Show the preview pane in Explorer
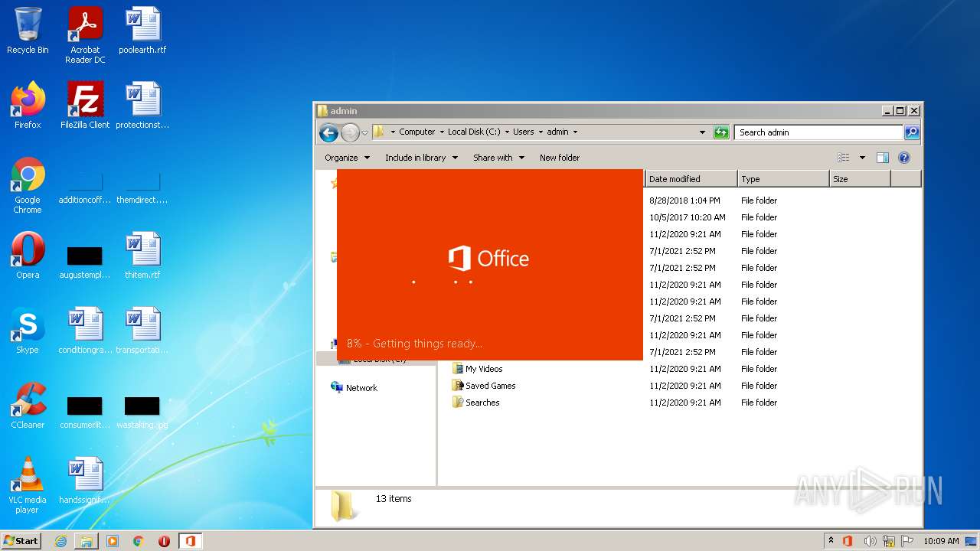Image resolution: width=980 pixels, height=551 pixels. coord(883,158)
